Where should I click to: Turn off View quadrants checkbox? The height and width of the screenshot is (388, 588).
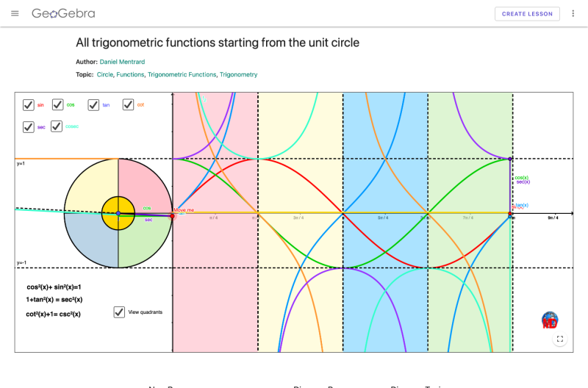(x=119, y=312)
